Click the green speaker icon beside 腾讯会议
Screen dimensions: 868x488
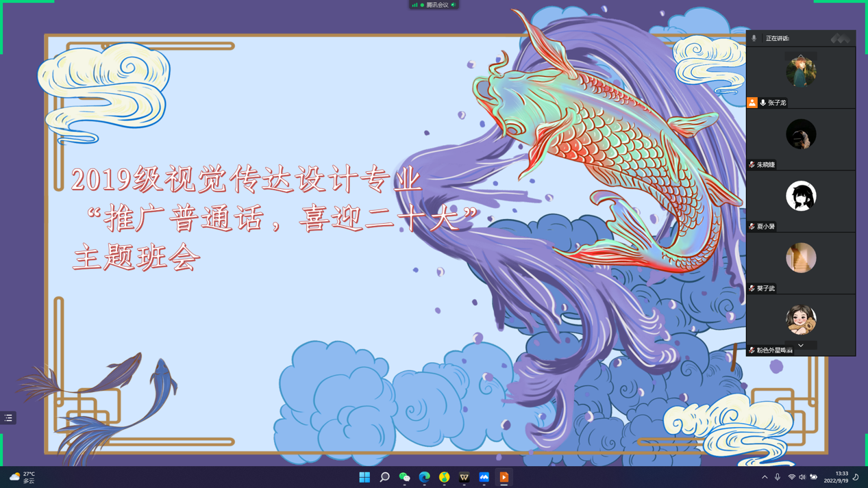454,5
